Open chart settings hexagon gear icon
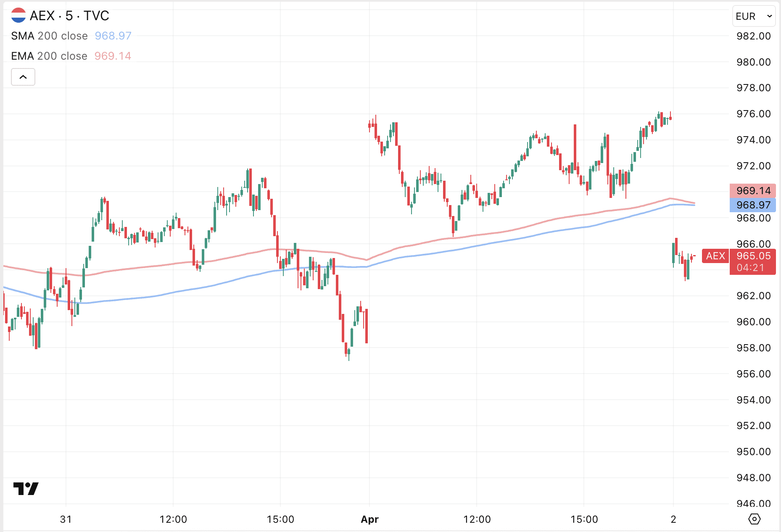Image resolution: width=781 pixels, height=532 pixels. pyautogui.click(x=755, y=519)
